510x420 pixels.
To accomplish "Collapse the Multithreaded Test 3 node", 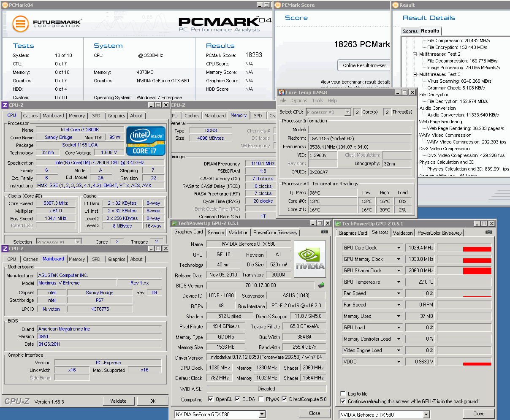I will tap(415, 74).
